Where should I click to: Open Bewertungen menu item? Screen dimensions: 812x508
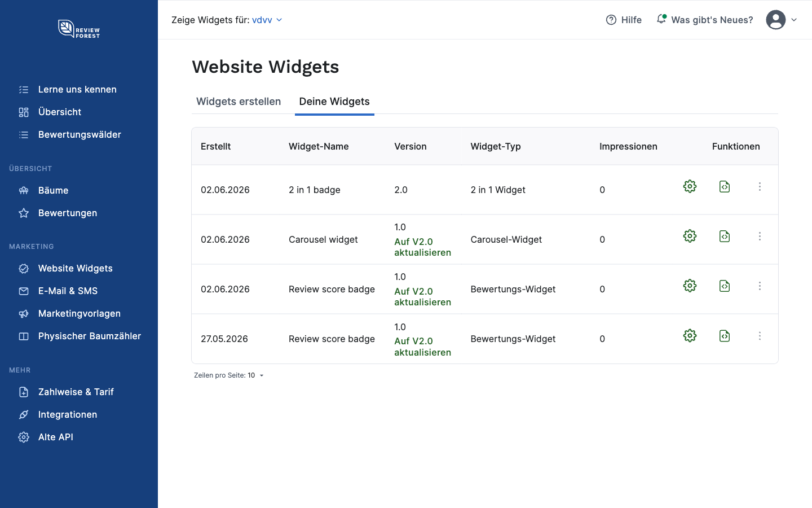[68, 213]
